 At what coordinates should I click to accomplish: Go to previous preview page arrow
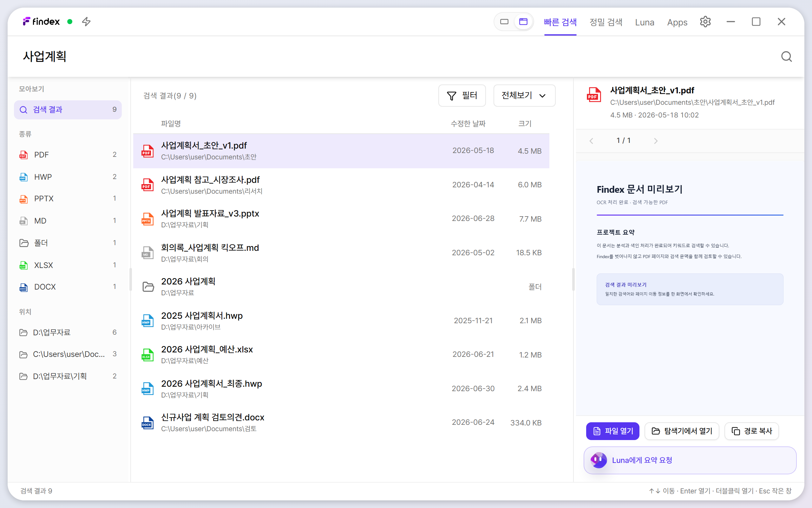click(592, 141)
